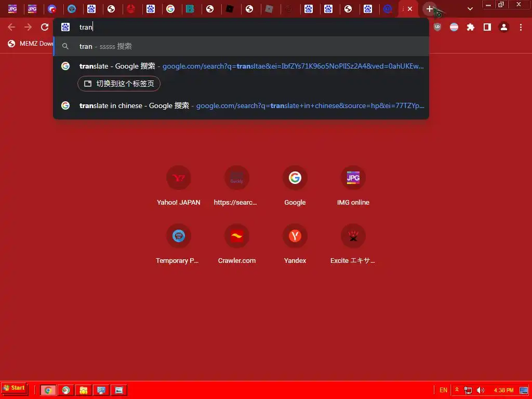Open the Temporary P... shortcut
This screenshot has height=399, width=532.
pyautogui.click(x=179, y=245)
